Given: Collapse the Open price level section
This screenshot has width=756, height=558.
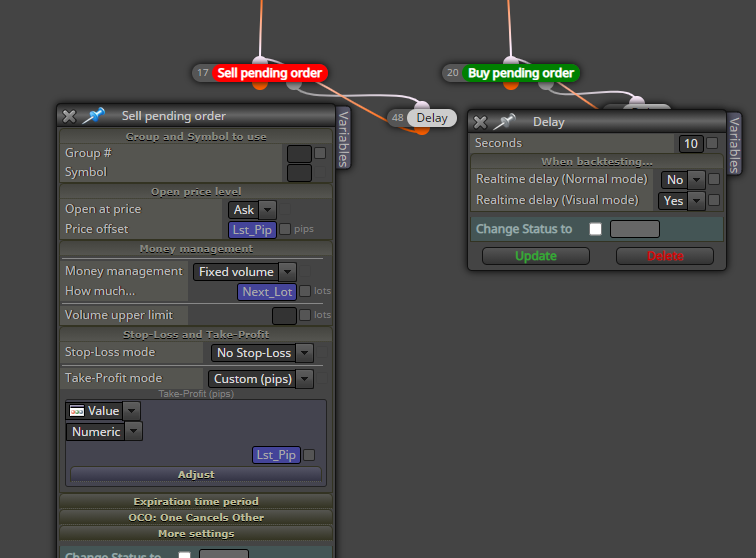Looking at the screenshot, I should (x=196, y=192).
